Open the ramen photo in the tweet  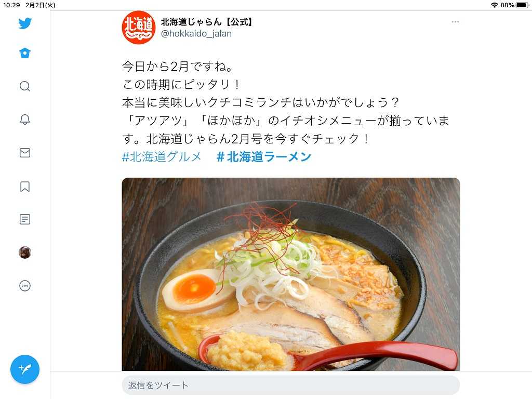click(x=291, y=274)
